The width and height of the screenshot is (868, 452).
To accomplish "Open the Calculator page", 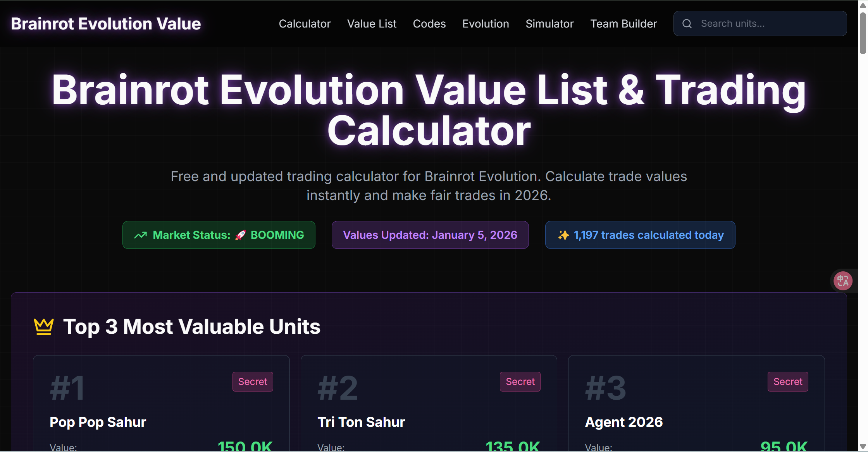I will (x=305, y=23).
